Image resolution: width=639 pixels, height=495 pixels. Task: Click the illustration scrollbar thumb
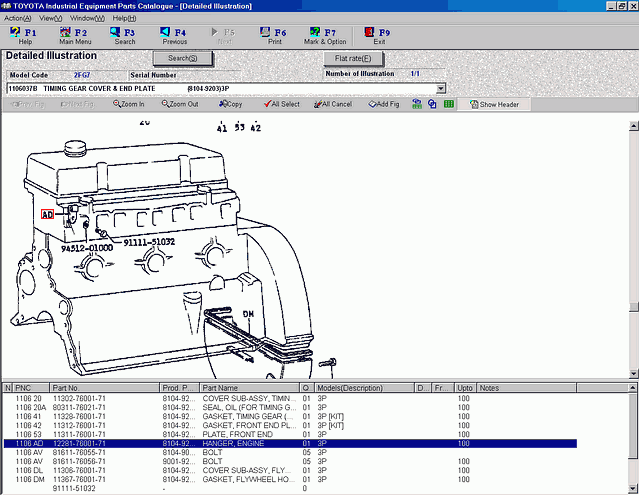tap(633, 307)
